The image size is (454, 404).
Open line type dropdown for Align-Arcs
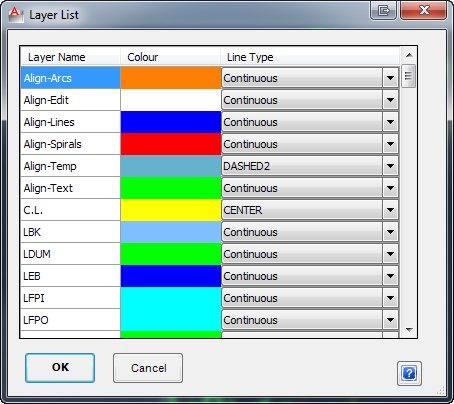[x=390, y=78]
